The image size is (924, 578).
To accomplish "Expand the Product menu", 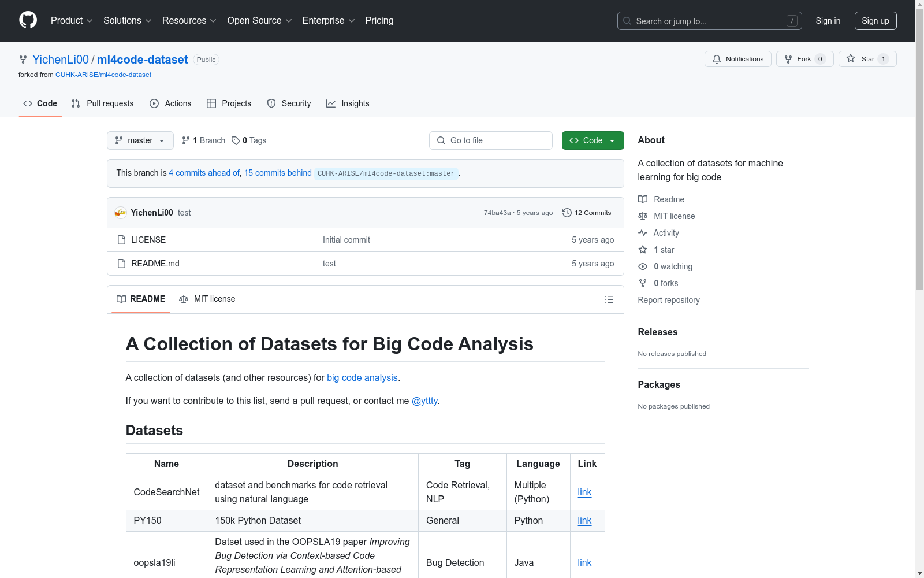I will pos(72,21).
